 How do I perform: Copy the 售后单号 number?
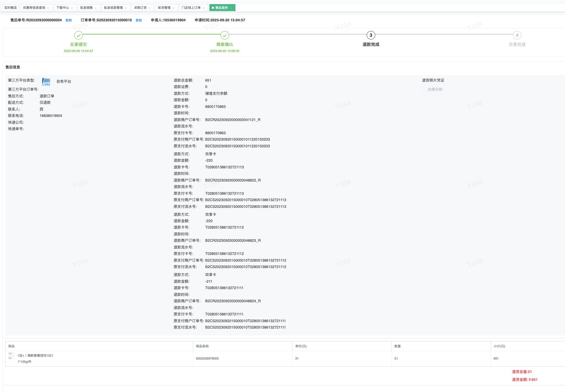(x=69, y=20)
